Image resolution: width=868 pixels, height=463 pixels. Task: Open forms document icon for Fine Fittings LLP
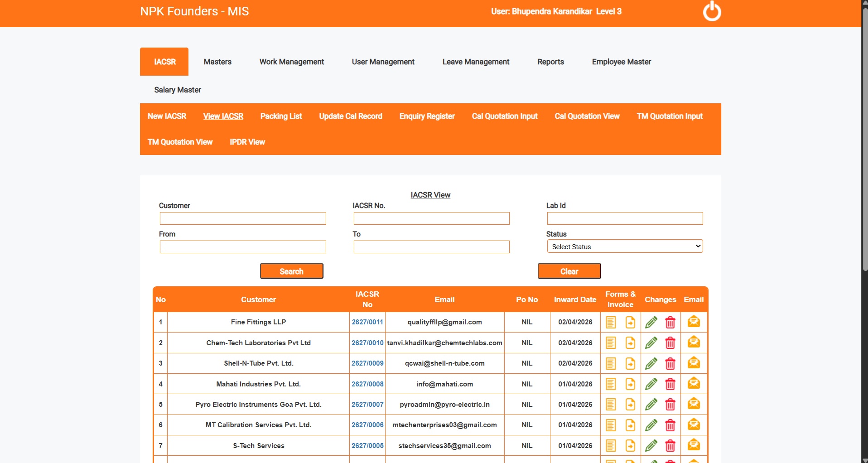click(611, 322)
